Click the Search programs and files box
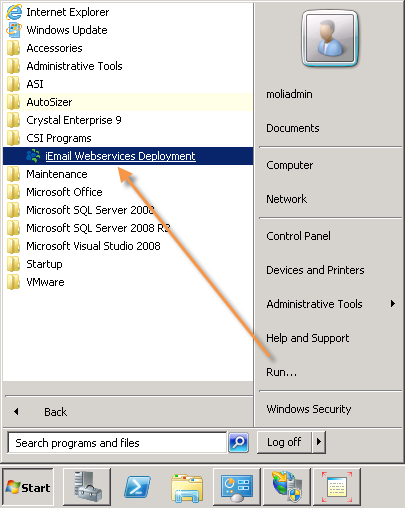Image resolution: width=405 pixels, height=508 pixels. point(117,443)
